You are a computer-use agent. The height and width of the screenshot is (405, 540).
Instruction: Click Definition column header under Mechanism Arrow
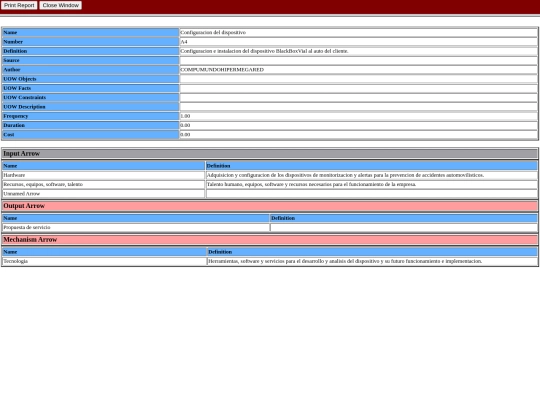372,252
